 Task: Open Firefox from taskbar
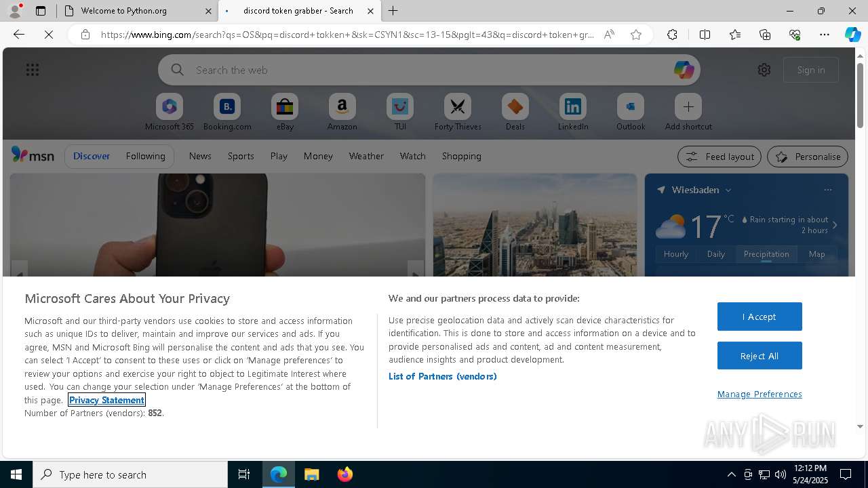pos(344,474)
